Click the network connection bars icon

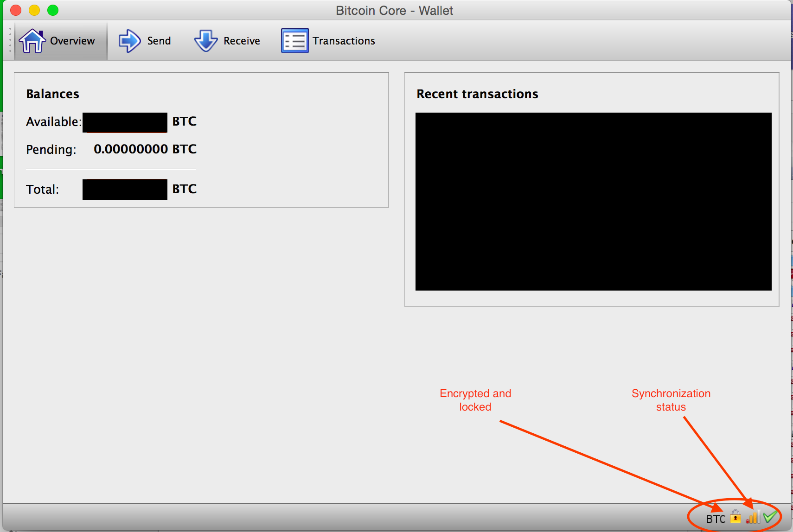pos(752,517)
